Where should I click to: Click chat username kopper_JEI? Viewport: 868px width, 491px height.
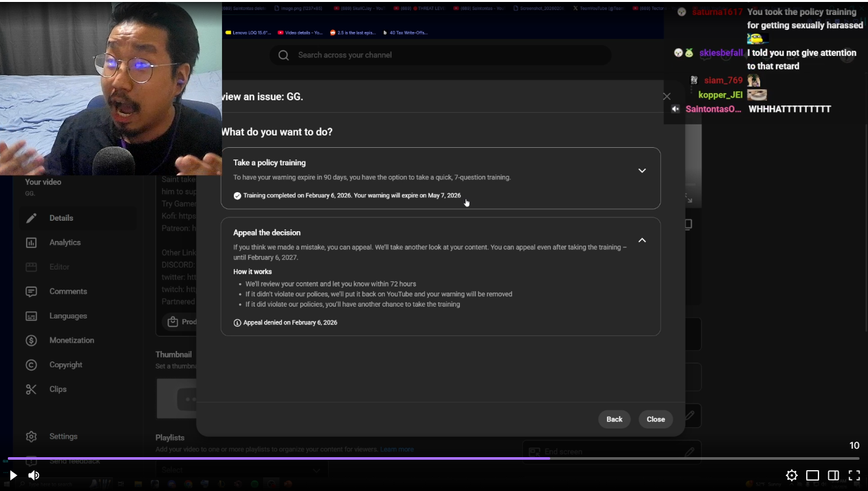(x=720, y=94)
